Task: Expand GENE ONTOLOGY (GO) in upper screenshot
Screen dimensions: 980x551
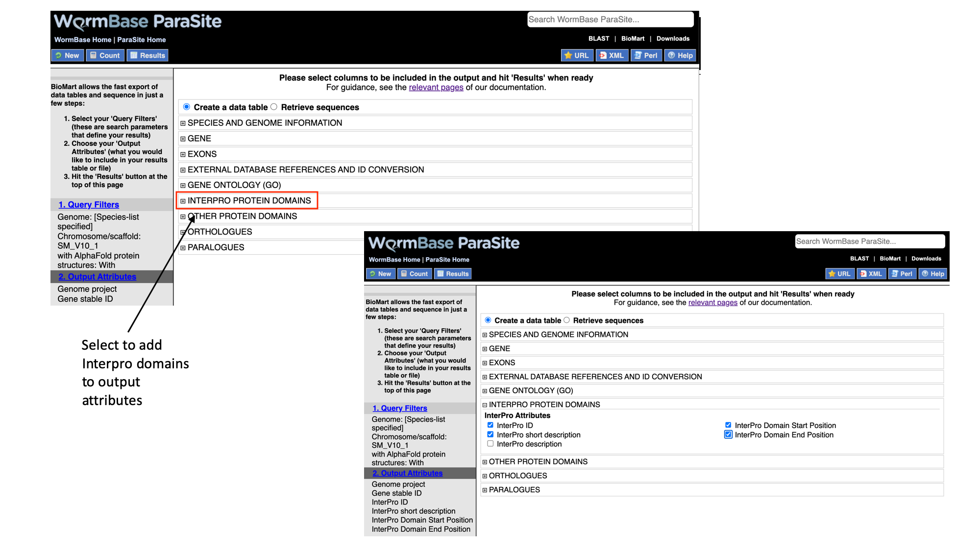Action: [183, 186]
